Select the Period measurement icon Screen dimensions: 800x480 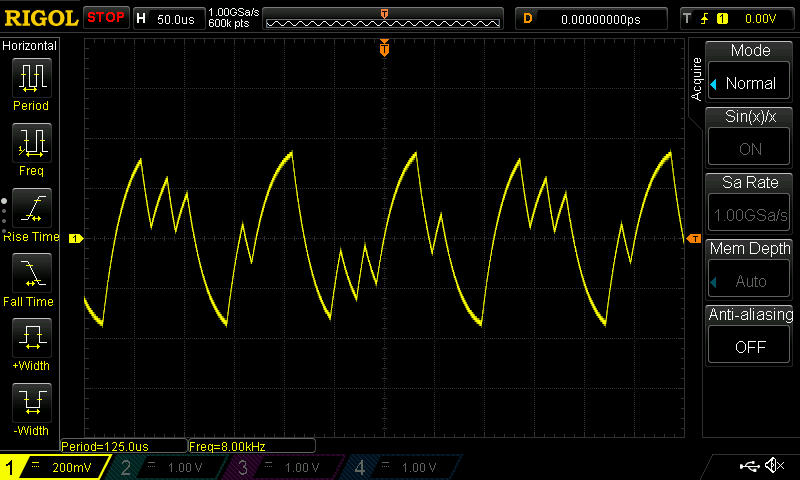pos(32,78)
